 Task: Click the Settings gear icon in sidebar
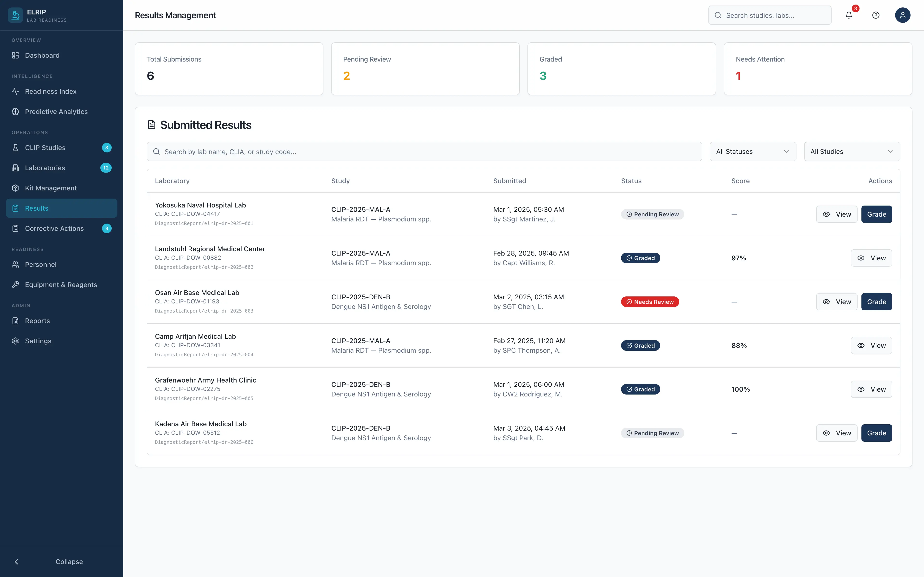(x=15, y=341)
